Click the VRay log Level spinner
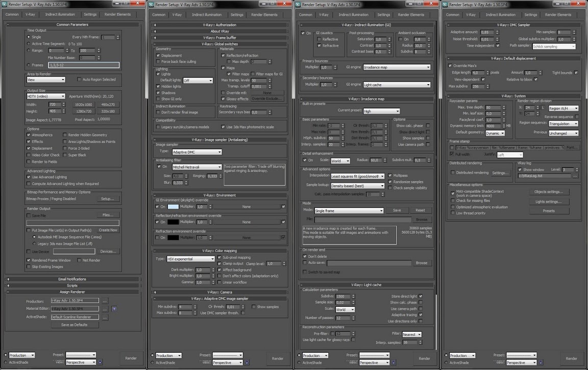 (576, 170)
